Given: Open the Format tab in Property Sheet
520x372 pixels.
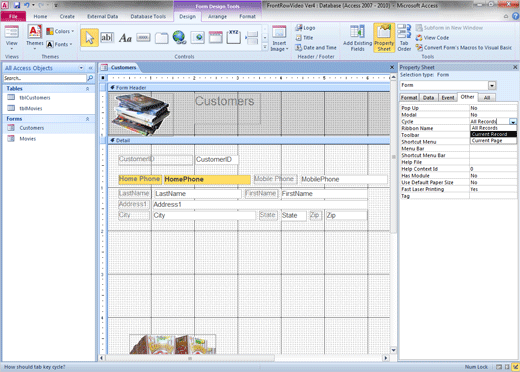Looking at the screenshot, I should 409,98.
